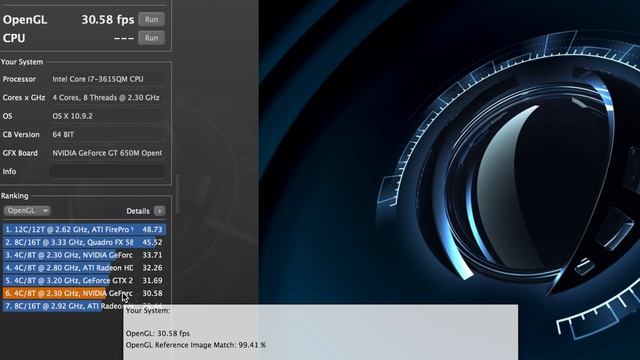Screen dimensions: 640x360
Task: Click the panel divider handle
Action: (x=178, y=194)
